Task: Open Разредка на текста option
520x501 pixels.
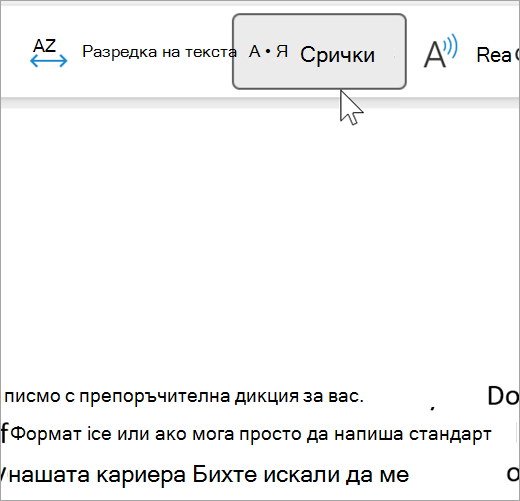Action: pyautogui.click(x=159, y=52)
